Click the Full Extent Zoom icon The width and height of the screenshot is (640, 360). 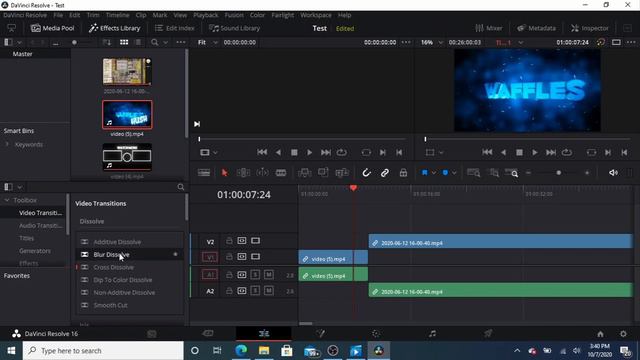[x=473, y=173]
